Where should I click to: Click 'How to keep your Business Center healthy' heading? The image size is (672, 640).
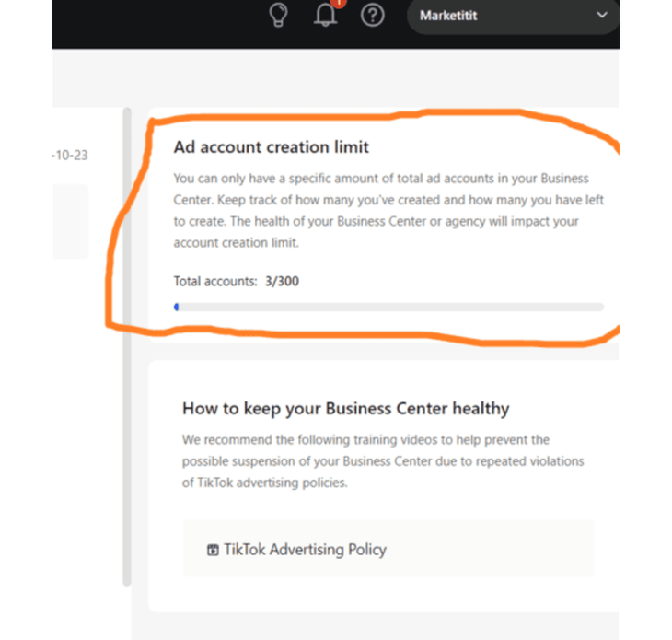[345, 408]
